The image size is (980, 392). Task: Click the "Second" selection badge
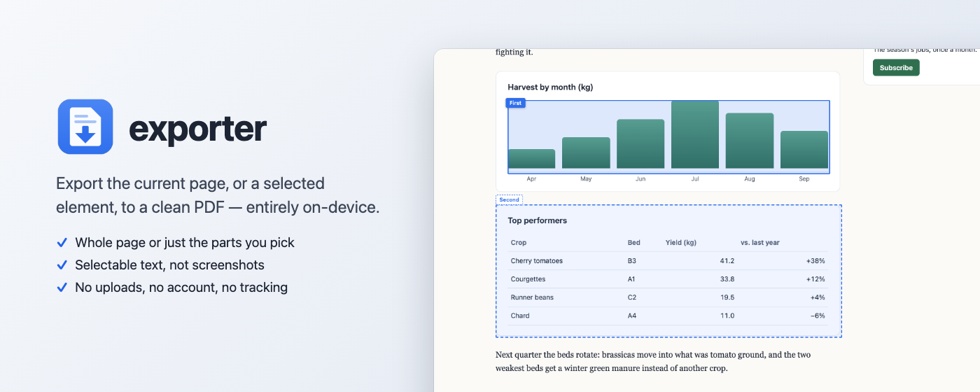coord(509,199)
